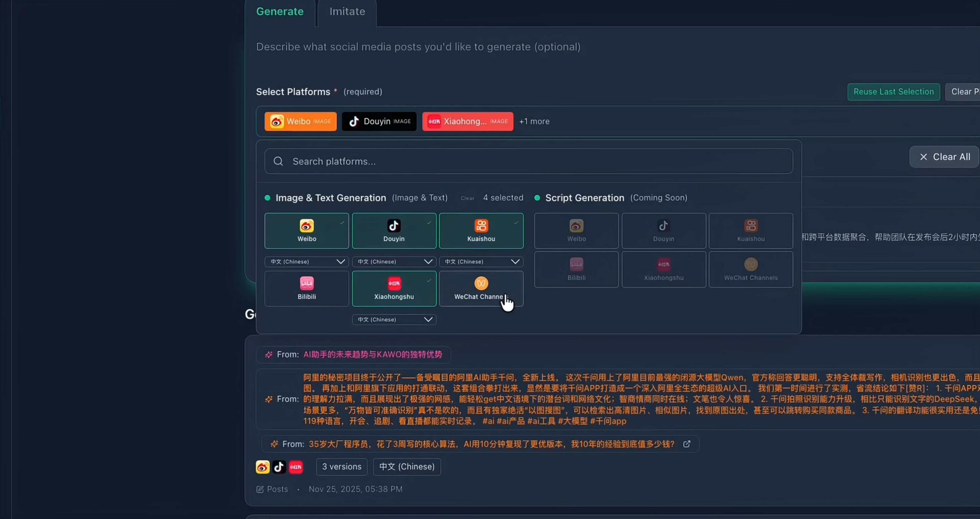Image resolution: width=980 pixels, height=519 pixels.
Task: Select the Bilibili platform tile
Action: (307, 289)
